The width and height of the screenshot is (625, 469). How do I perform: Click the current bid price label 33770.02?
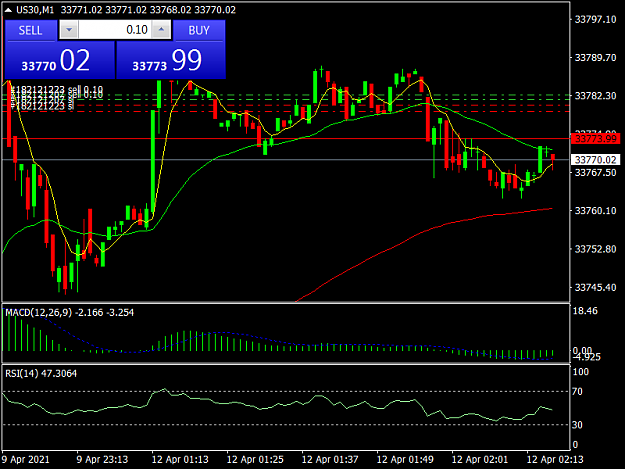(596, 160)
